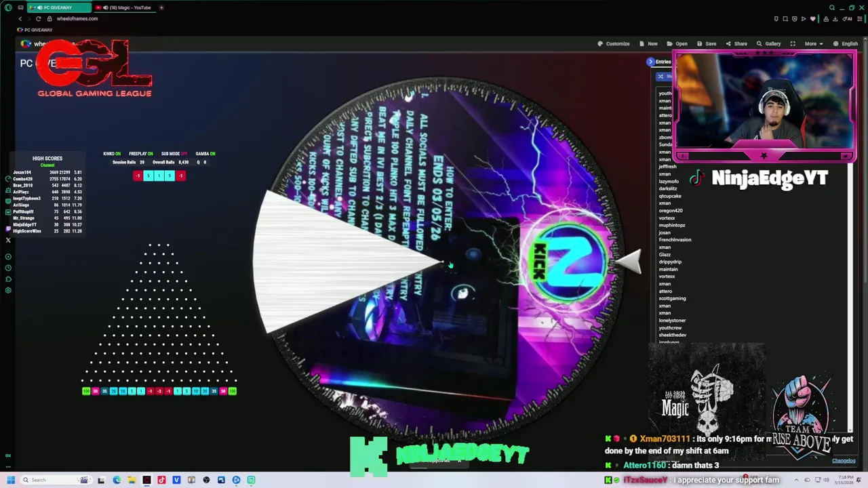The width and height of the screenshot is (868, 488).
Task: Toggle the SUB MODE OFF setting
Action: [x=174, y=154]
